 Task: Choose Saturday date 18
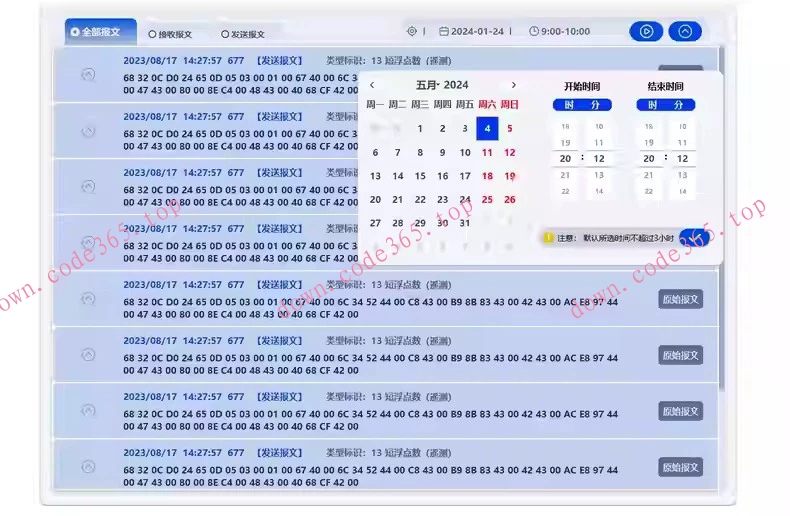(x=487, y=176)
